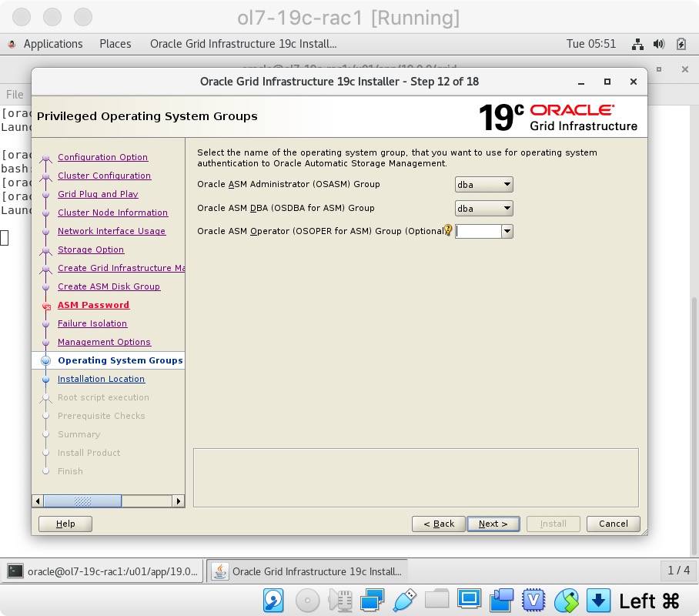Expand the OSOPER for ASM dropdown arrow
The width and height of the screenshot is (699, 616).
tap(507, 232)
